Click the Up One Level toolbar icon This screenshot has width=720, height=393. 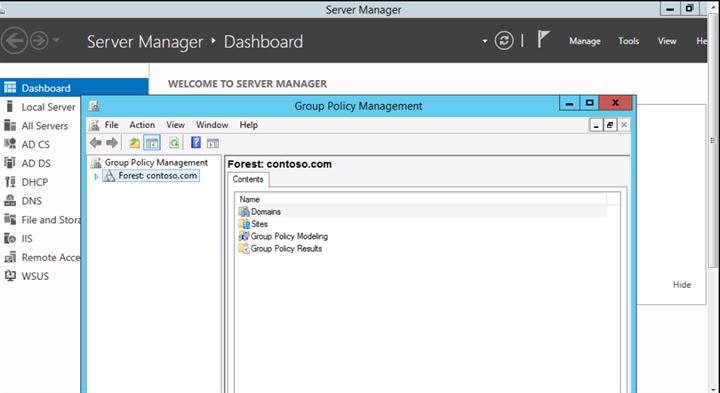pos(134,143)
